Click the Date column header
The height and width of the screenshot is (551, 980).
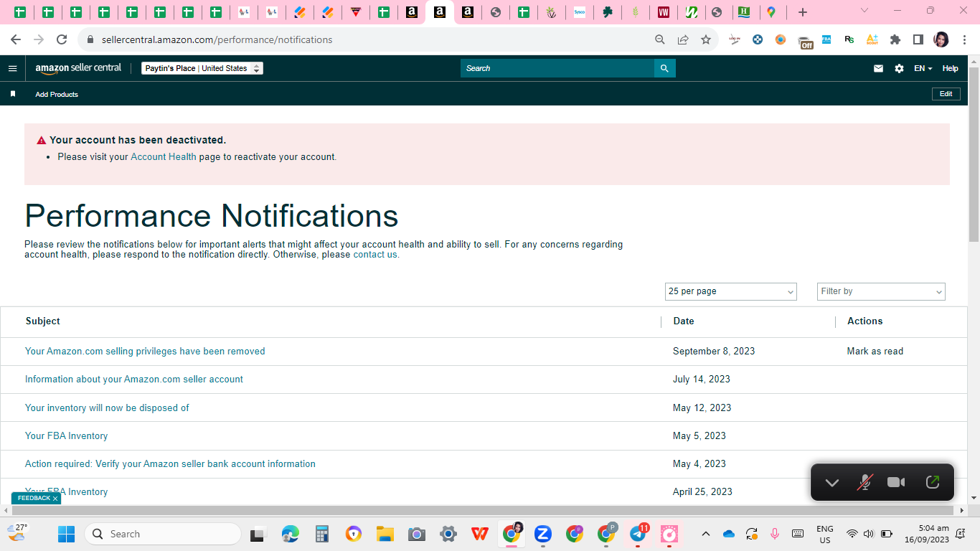[x=684, y=321]
